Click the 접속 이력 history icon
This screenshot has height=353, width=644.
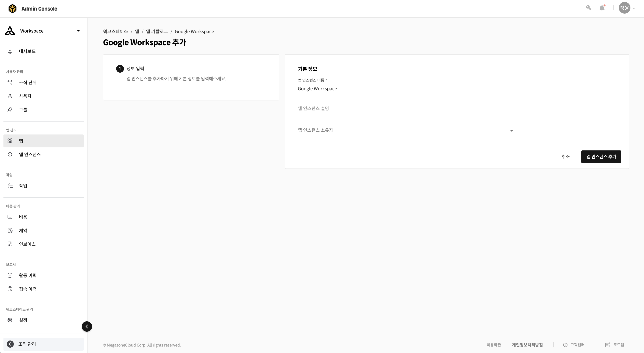(x=10, y=289)
